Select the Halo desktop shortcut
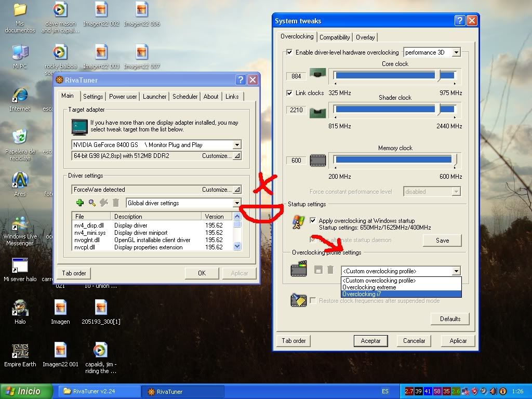The width and height of the screenshot is (532, 399). click(20, 312)
